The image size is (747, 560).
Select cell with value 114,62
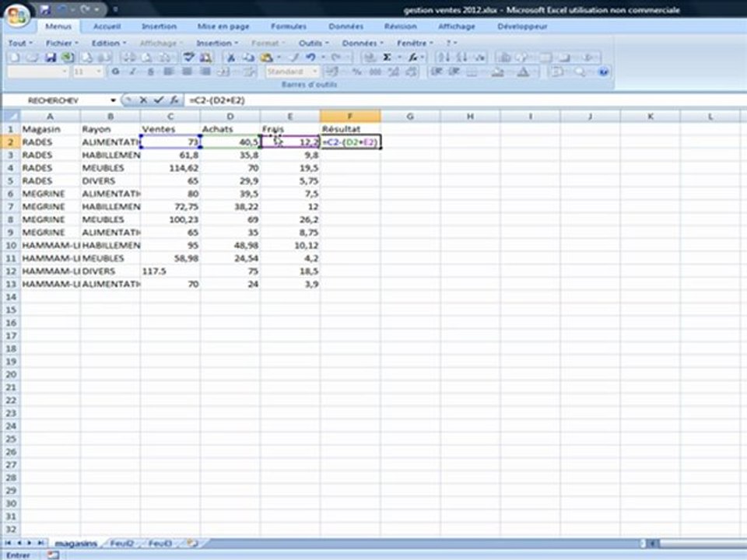click(170, 168)
